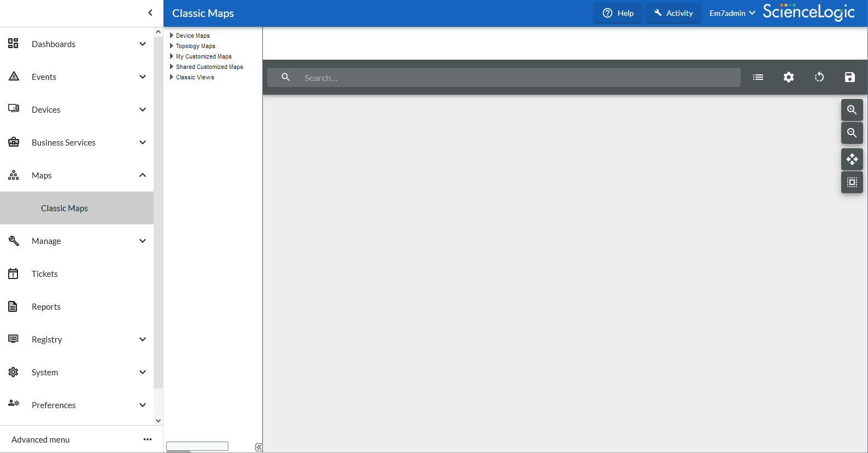Click the fit-to-selection dotted square icon
This screenshot has width=868, height=453.
[x=852, y=182]
